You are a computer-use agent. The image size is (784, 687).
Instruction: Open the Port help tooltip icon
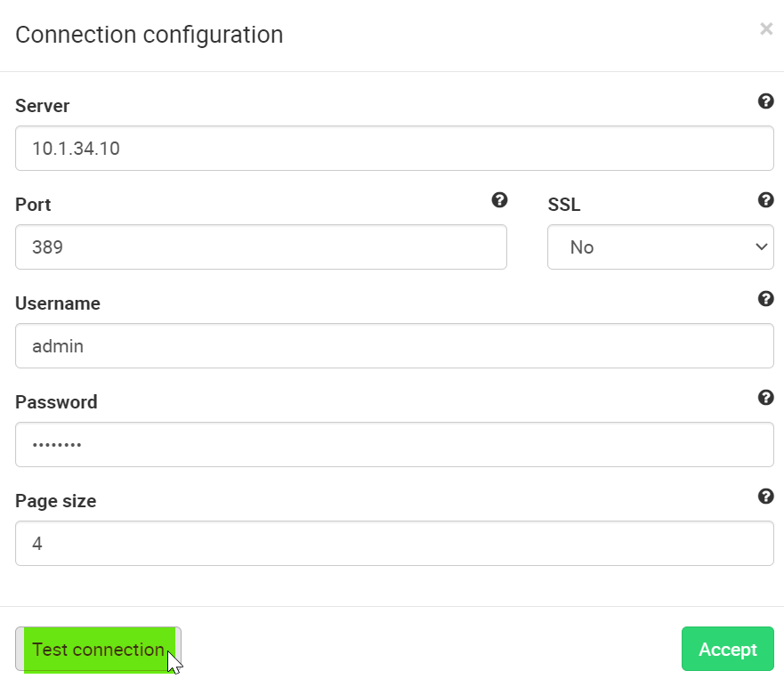tap(499, 200)
